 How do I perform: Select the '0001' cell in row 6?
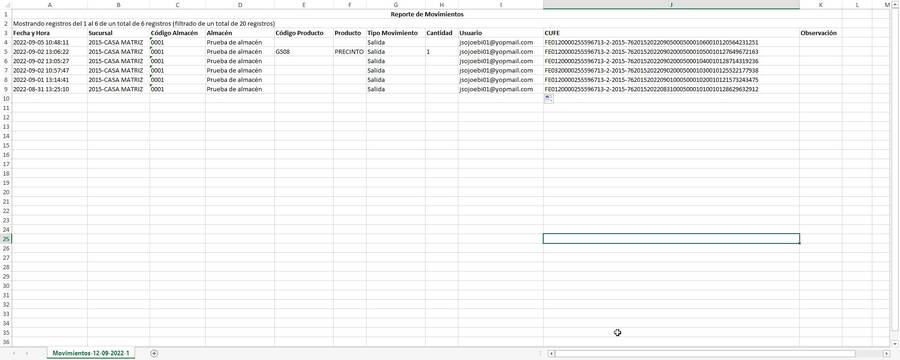(177, 61)
